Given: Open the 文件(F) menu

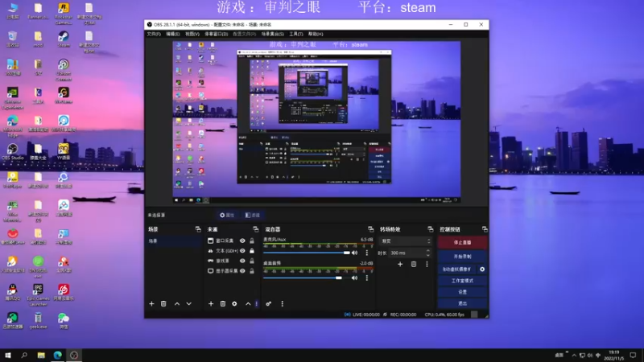Looking at the screenshot, I should (154, 34).
